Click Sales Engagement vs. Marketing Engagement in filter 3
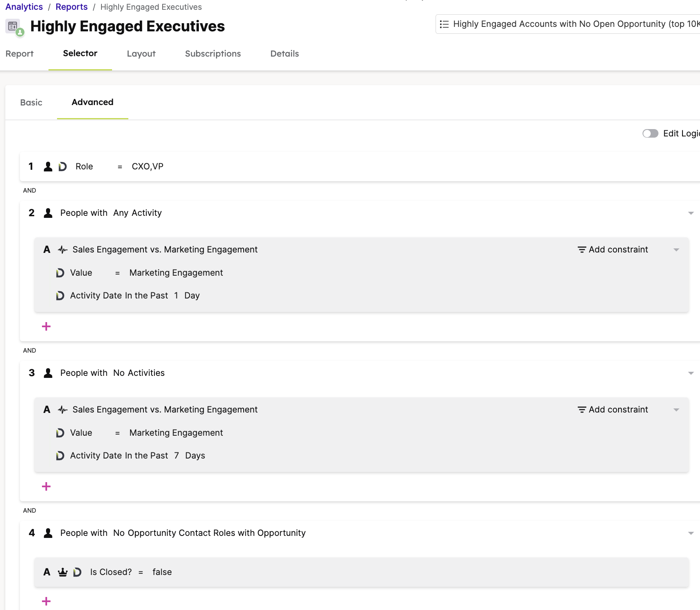Image resolution: width=700 pixels, height=610 pixels. click(x=165, y=410)
